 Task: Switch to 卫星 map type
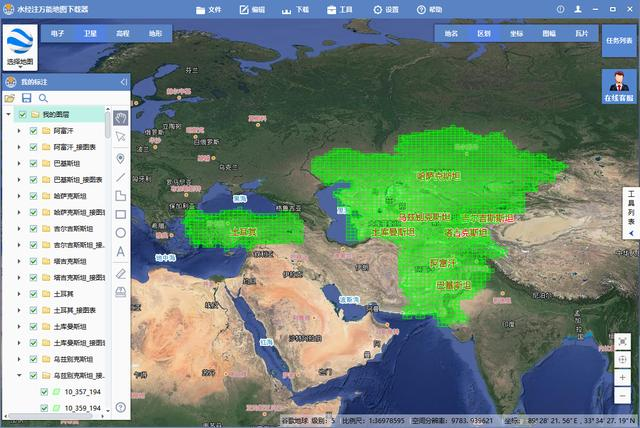(x=90, y=33)
